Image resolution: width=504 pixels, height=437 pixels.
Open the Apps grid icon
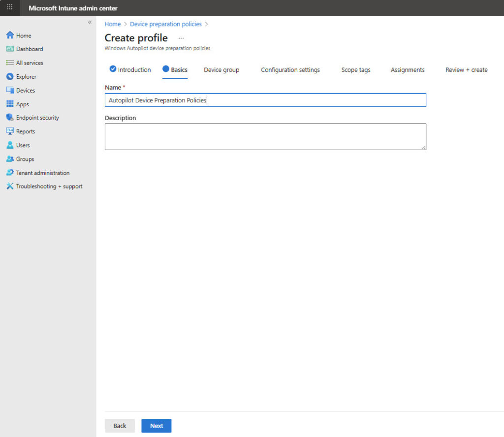pyautogui.click(x=10, y=104)
